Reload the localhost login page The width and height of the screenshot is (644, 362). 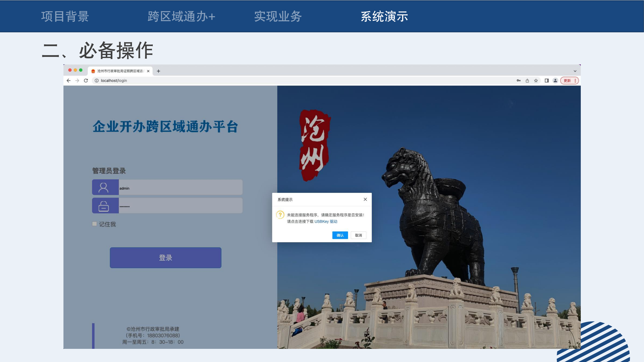coord(86,80)
